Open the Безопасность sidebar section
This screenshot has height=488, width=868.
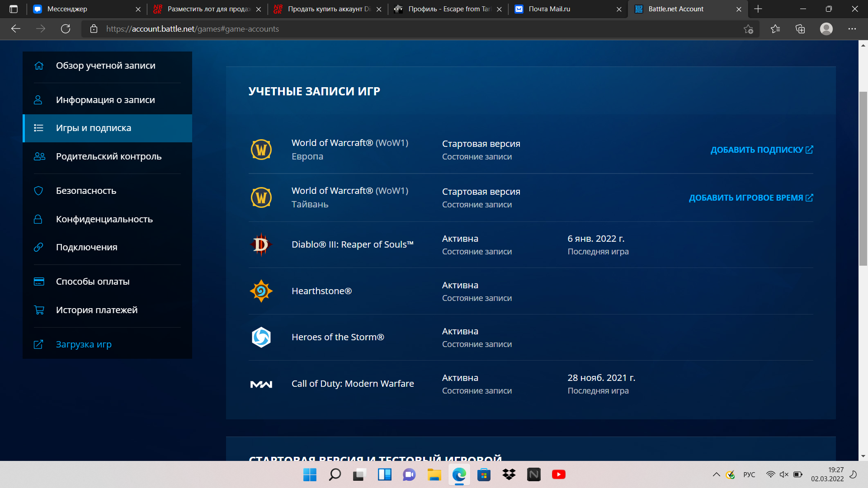[86, 191]
